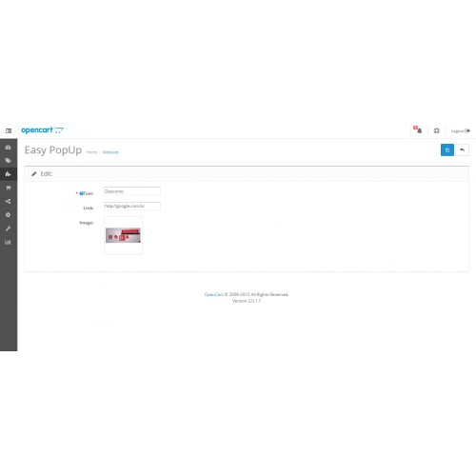
Task: Open the Marketing share sidebar icon
Action: (x=9, y=202)
